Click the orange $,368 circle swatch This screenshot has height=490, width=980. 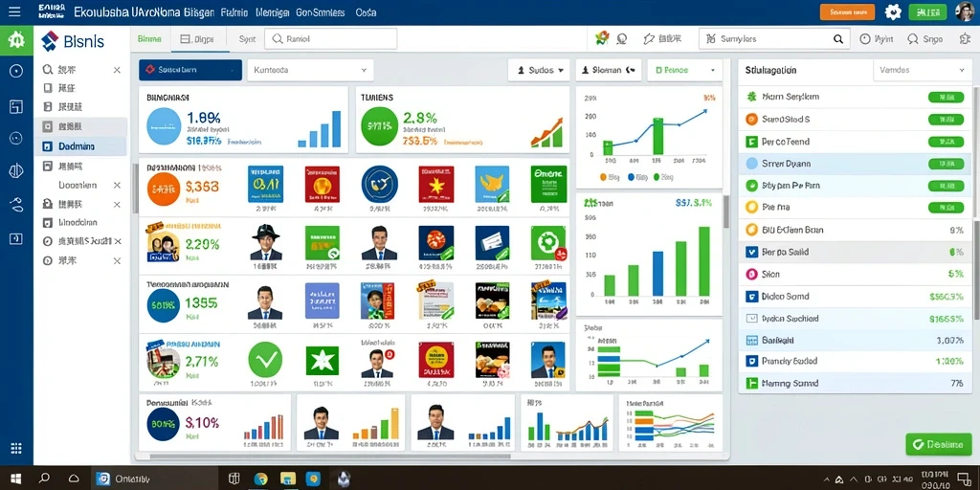[x=163, y=189]
